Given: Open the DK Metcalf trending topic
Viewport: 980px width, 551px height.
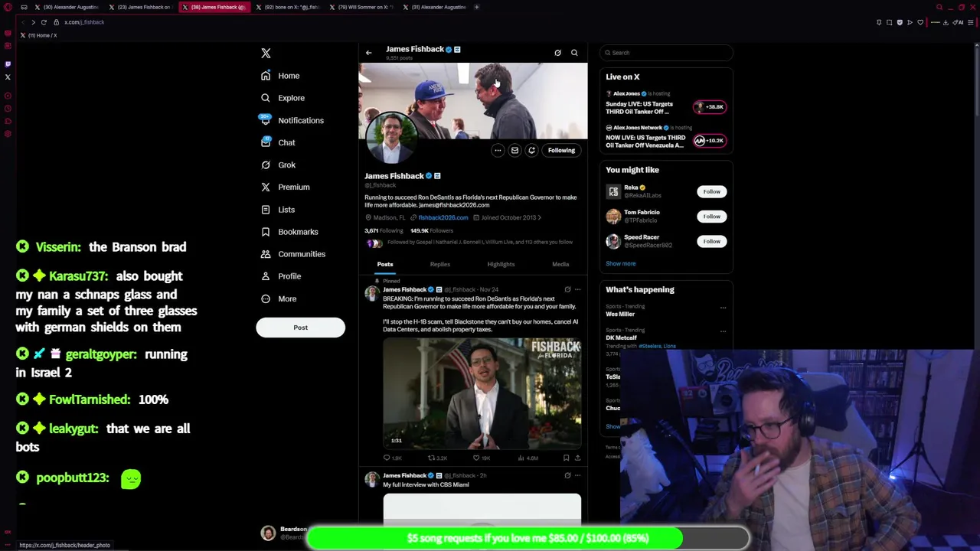Looking at the screenshot, I should (622, 337).
